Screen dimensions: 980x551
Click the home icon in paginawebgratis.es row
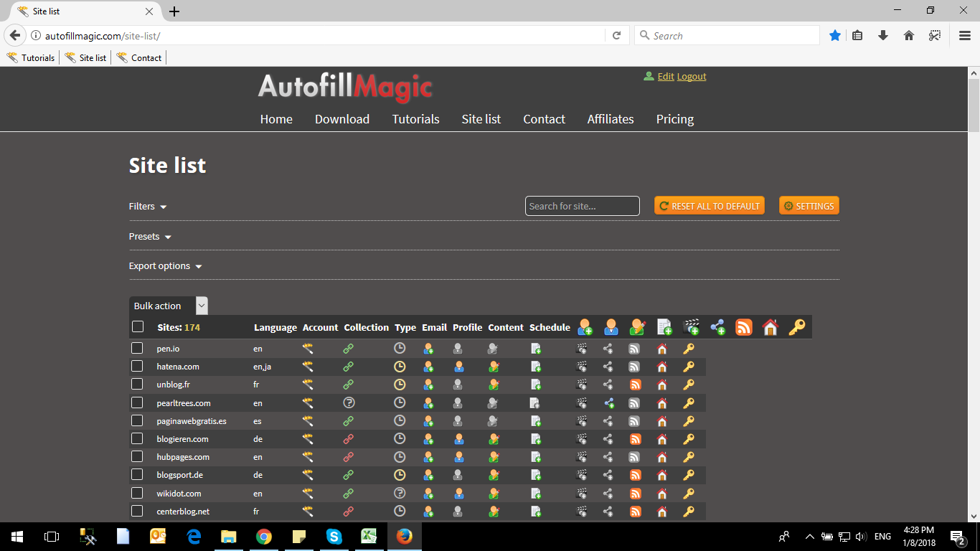[x=662, y=421]
